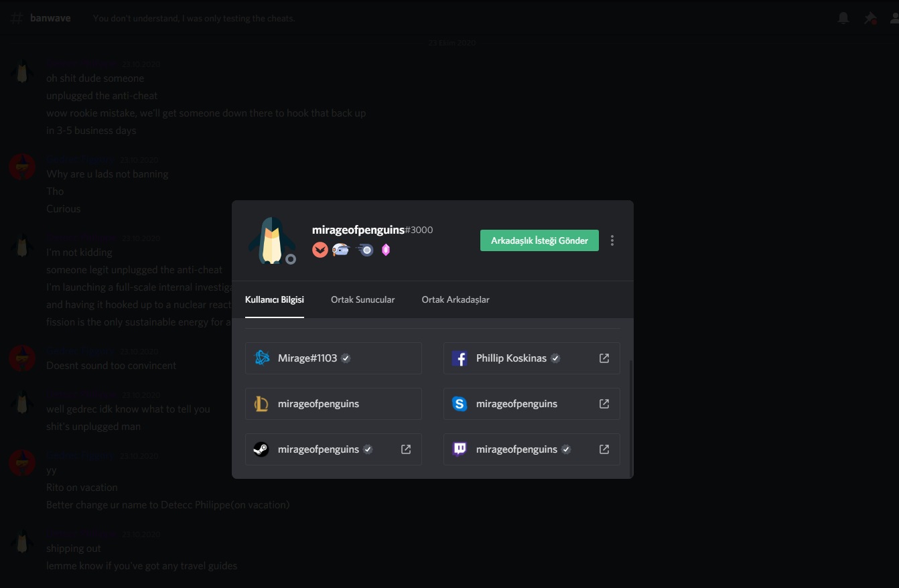Click the Steam connection icon
899x588 pixels.
261,449
